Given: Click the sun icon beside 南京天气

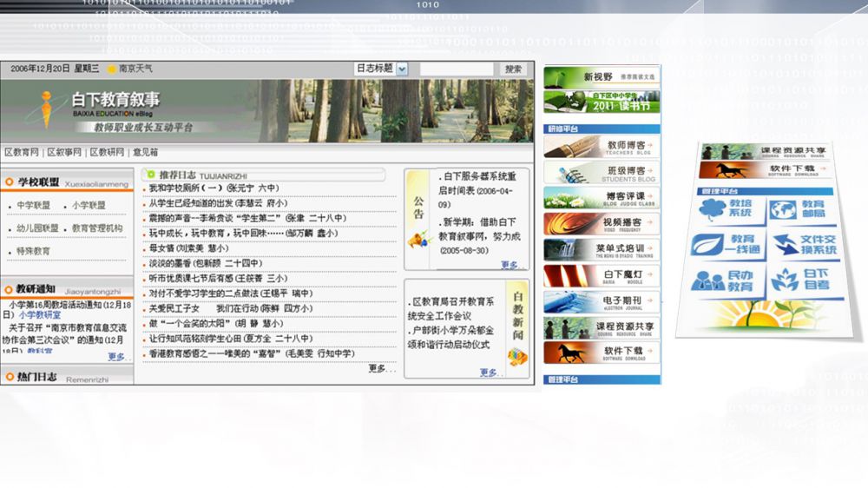Looking at the screenshot, I should [x=112, y=69].
